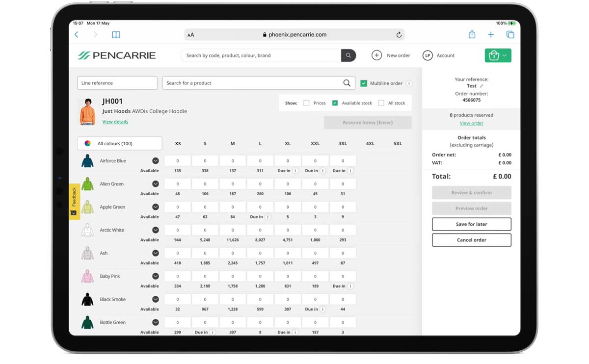This screenshot has width=589, height=364.
Task: Click Apple Green L Due in info
Action: coord(268,217)
